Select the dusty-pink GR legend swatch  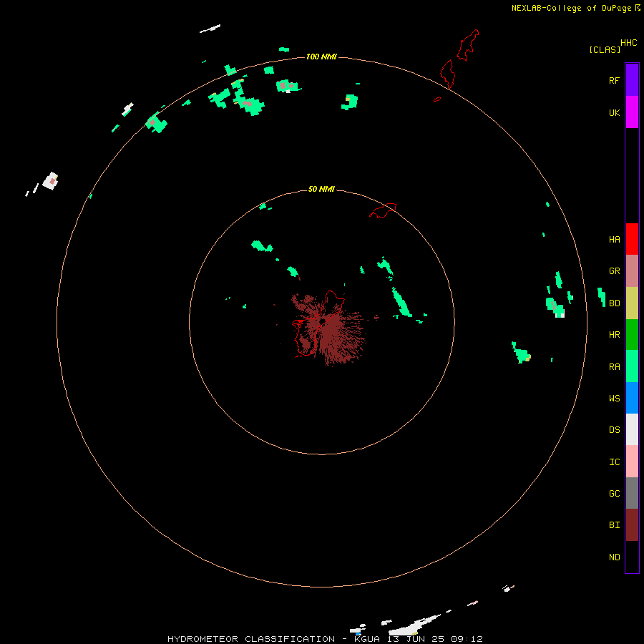632,271
